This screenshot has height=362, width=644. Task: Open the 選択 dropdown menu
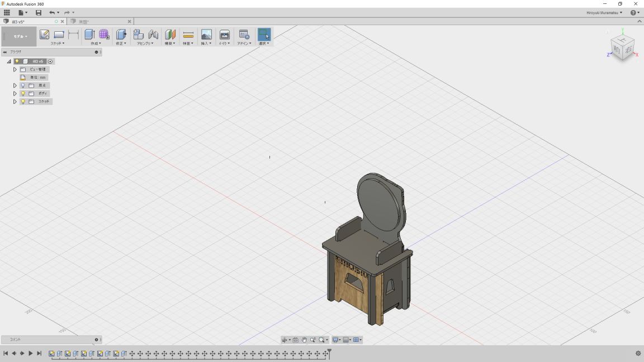tap(264, 43)
